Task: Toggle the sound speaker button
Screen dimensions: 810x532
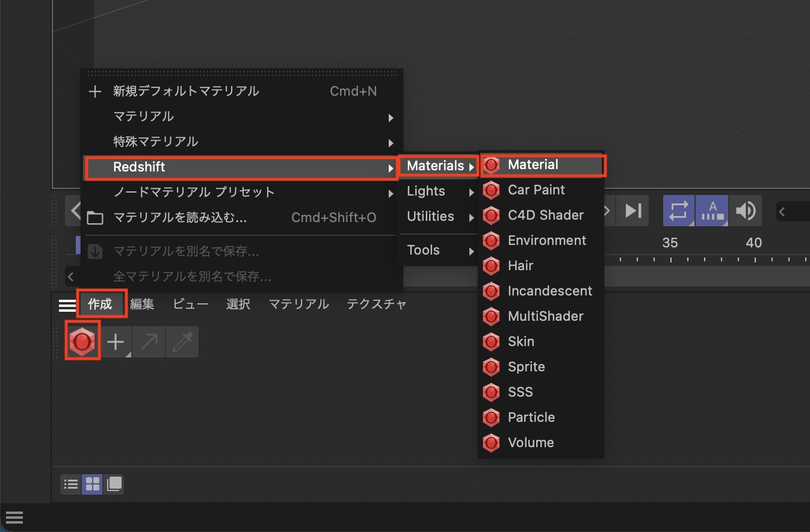Action: (746, 211)
